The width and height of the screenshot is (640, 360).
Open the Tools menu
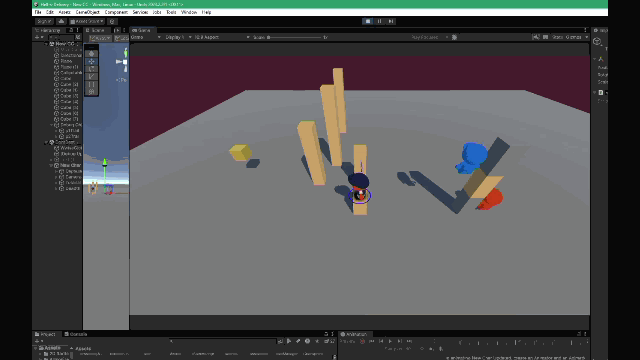coord(171,12)
